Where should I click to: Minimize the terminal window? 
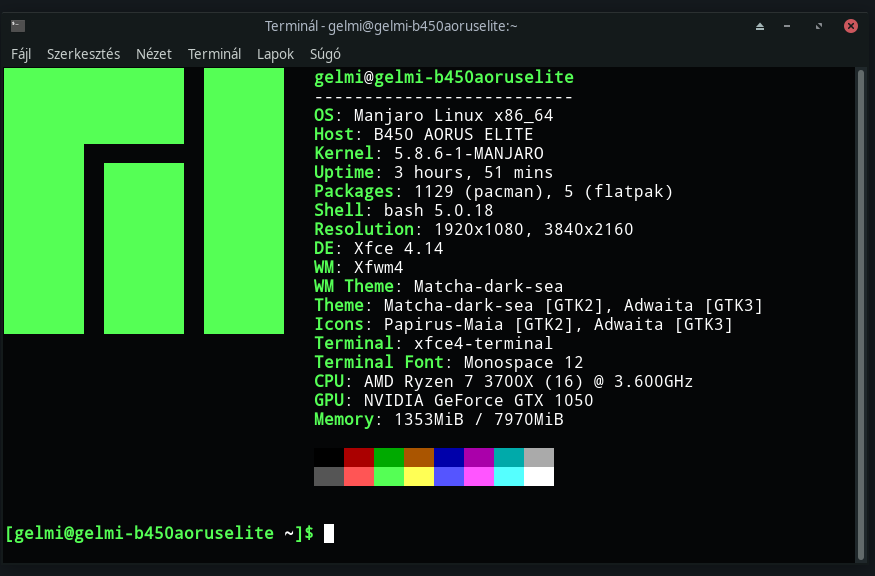tap(787, 26)
